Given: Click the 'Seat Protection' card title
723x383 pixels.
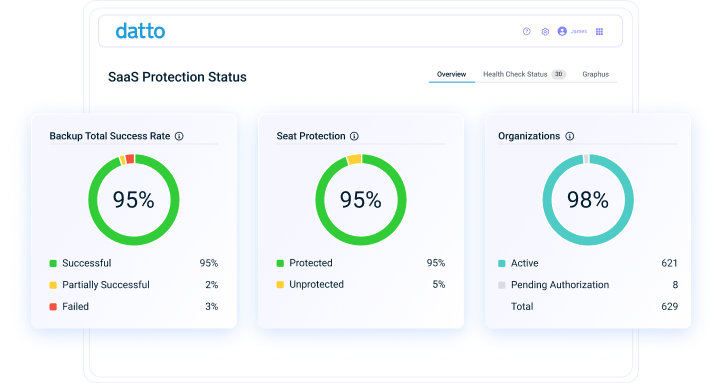Looking at the screenshot, I should (311, 136).
